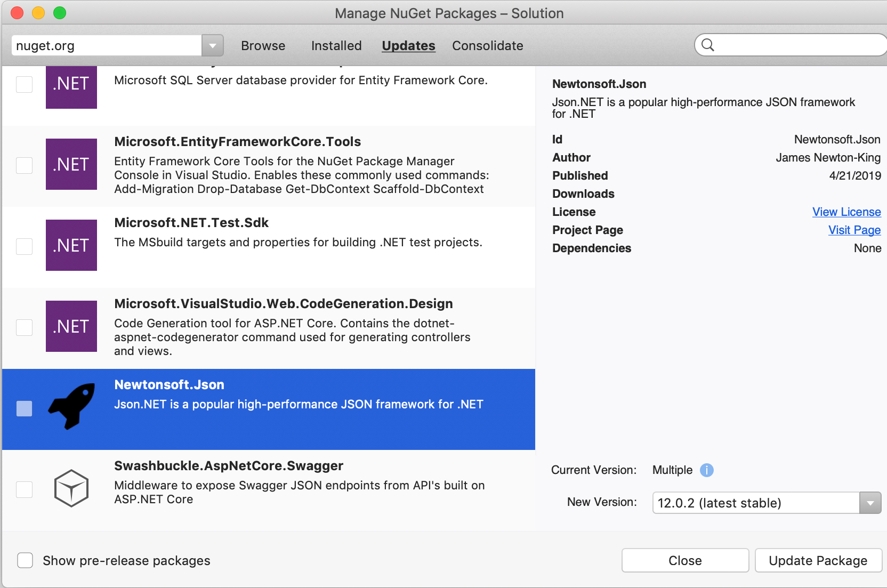
Task: Enable Show pre-release packages
Action: (25, 560)
